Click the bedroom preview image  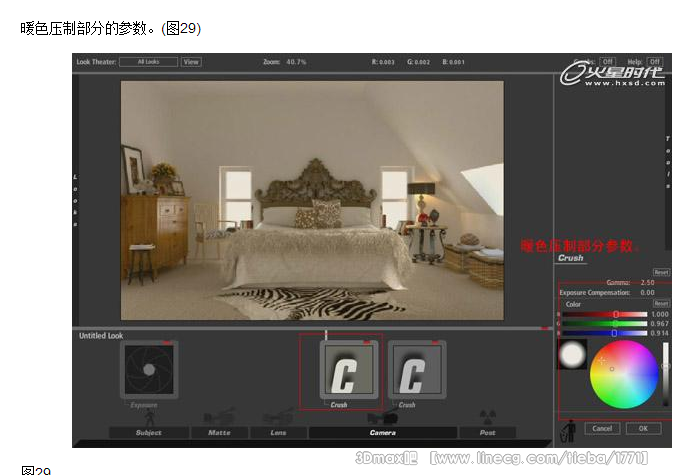click(312, 200)
